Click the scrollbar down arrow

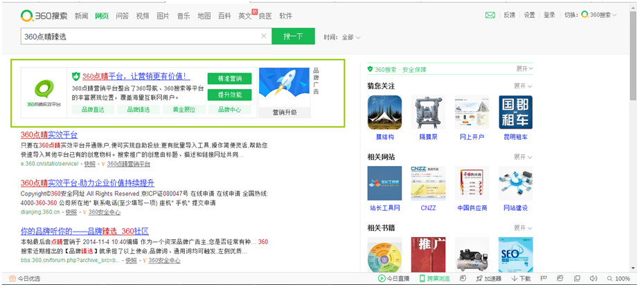(633, 268)
